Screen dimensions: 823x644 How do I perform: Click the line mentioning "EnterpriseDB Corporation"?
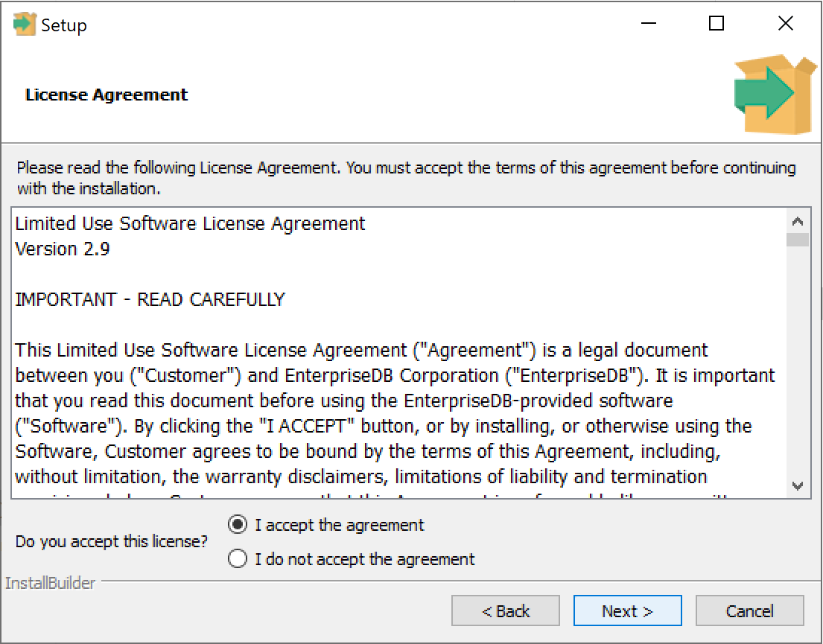395,375
